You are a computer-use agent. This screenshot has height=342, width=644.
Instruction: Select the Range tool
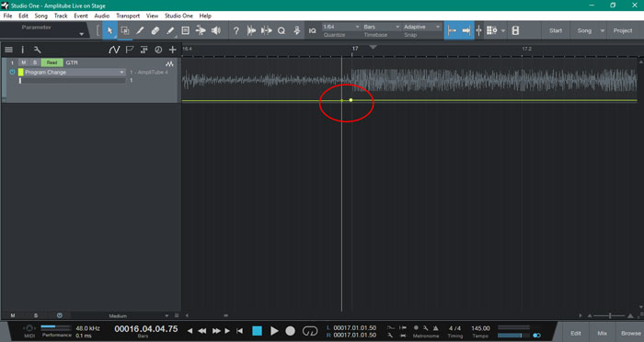tap(125, 30)
